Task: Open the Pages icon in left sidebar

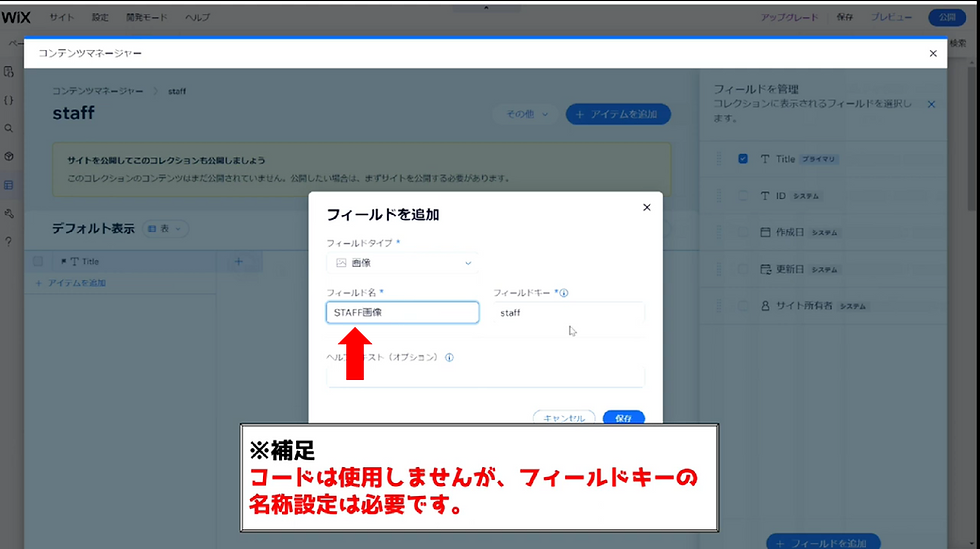Action: pos(9,72)
